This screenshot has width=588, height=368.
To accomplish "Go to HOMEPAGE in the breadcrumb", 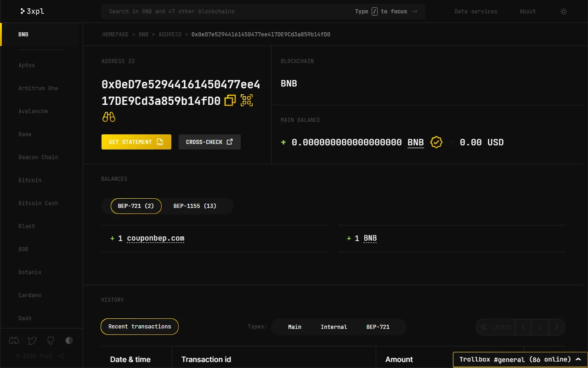I will point(115,34).
